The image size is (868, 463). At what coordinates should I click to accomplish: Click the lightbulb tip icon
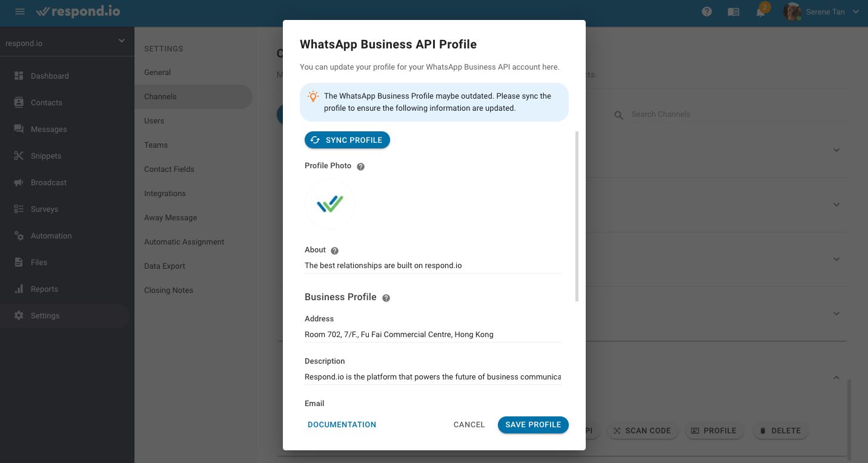pyautogui.click(x=313, y=96)
